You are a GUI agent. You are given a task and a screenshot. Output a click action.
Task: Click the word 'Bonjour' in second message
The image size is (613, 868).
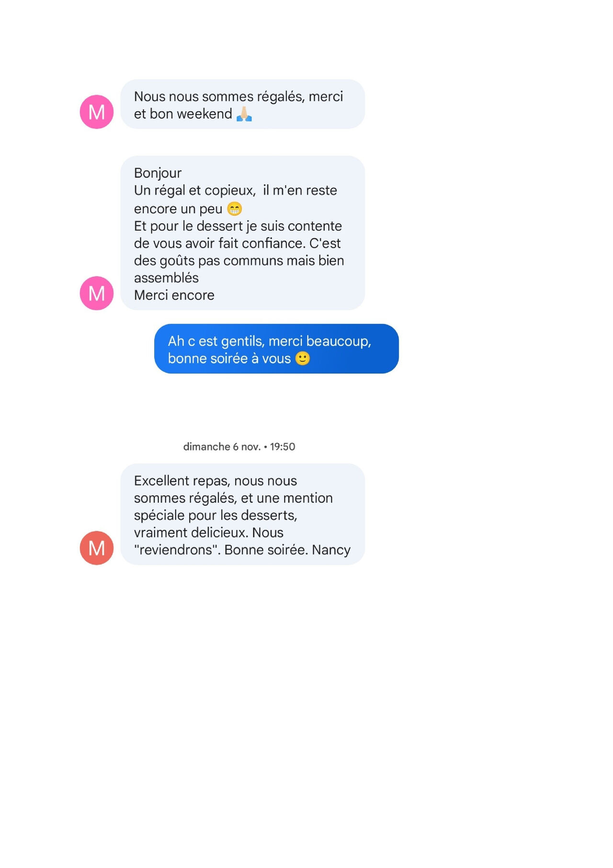(x=158, y=173)
